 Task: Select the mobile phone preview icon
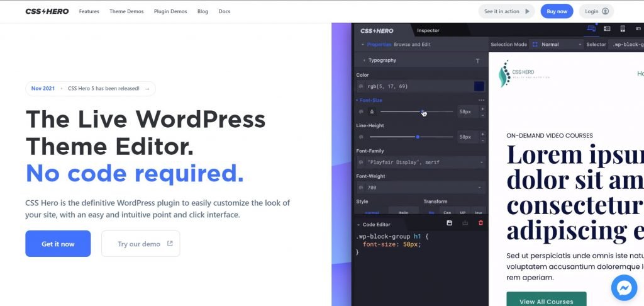tap(623, 29)
